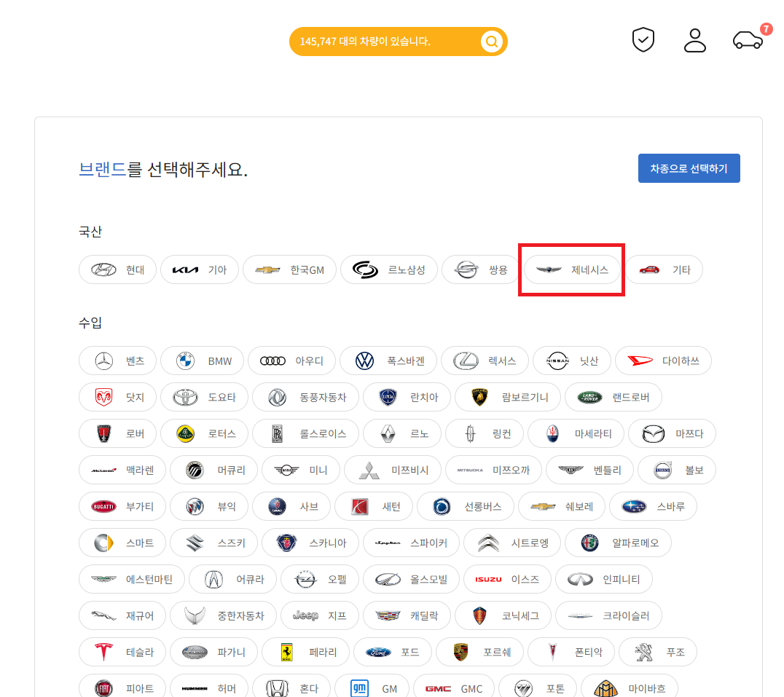This screenshot has width=784, height=697.
Task: Open the car icon with notification badge
Action: tap(748, 40)
